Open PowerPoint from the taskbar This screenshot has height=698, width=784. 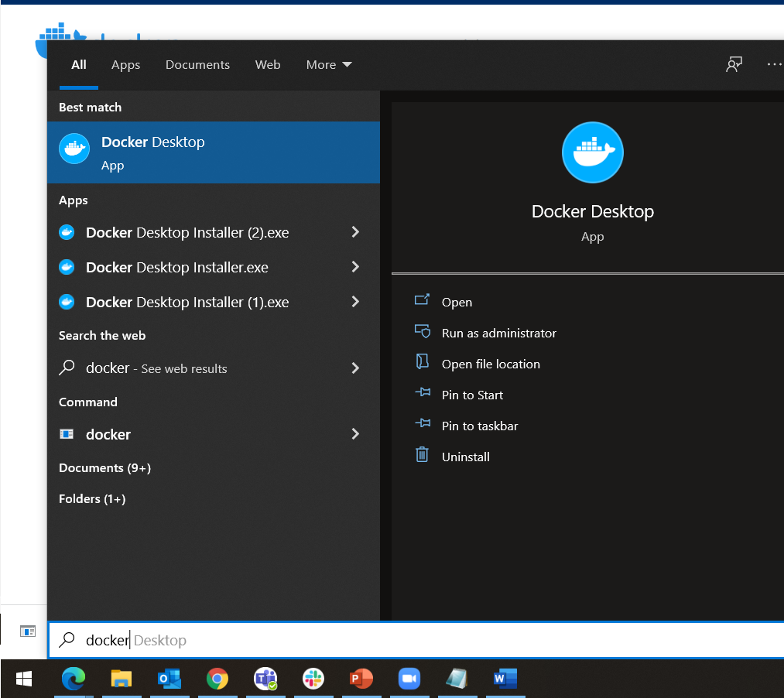(361, 679)
